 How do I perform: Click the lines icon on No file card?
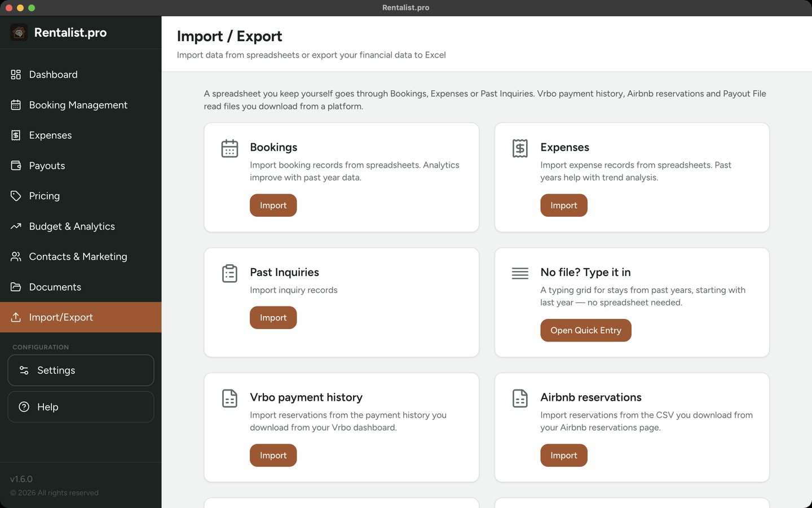pyautogui.click(x=520, y=273)
